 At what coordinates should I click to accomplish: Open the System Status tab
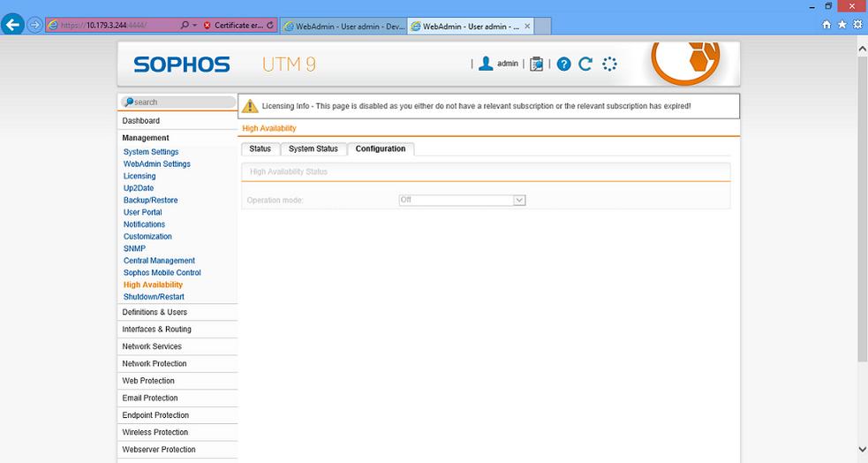pyautogui.click(x=313, y=149)
